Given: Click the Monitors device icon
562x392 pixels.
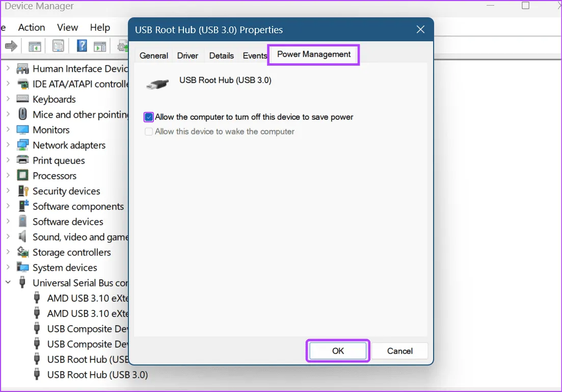Looking at the screenshot, I should pyautogui.click(x=22, y=129).
